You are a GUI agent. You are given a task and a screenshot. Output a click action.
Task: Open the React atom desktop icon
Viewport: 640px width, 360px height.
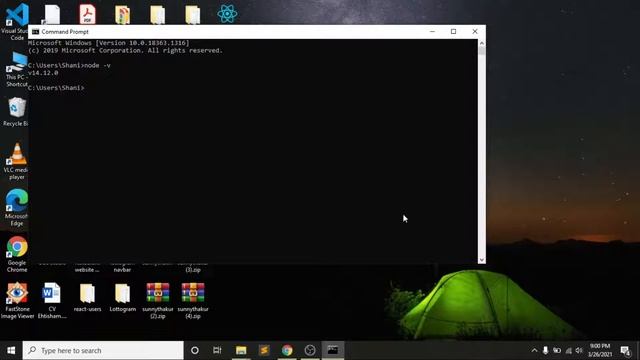(227, 14)
